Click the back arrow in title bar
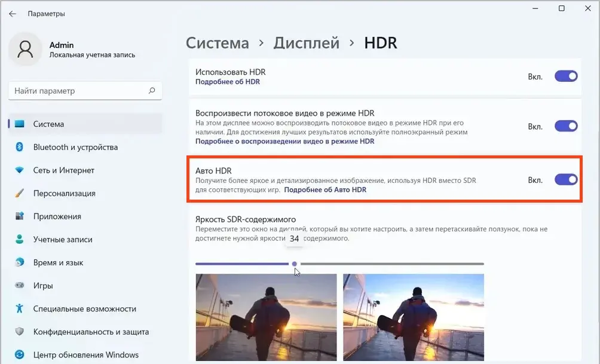 pyautogui.click(x=13, y=13)
